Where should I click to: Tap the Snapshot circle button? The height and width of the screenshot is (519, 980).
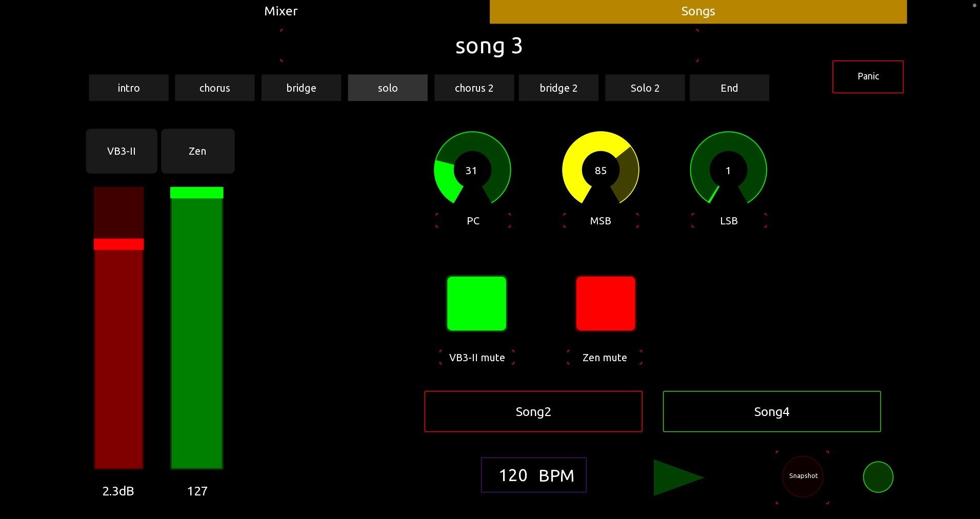(x=803, y=475)
